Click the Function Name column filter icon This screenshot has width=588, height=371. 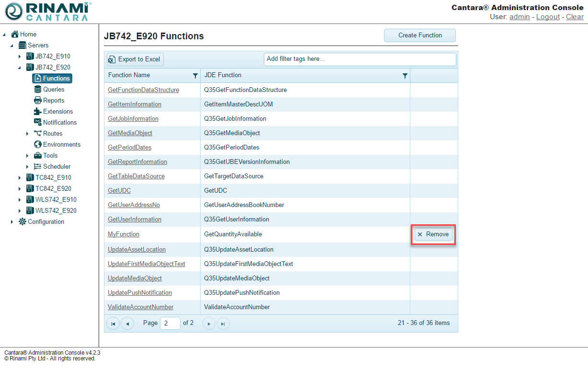195,76
